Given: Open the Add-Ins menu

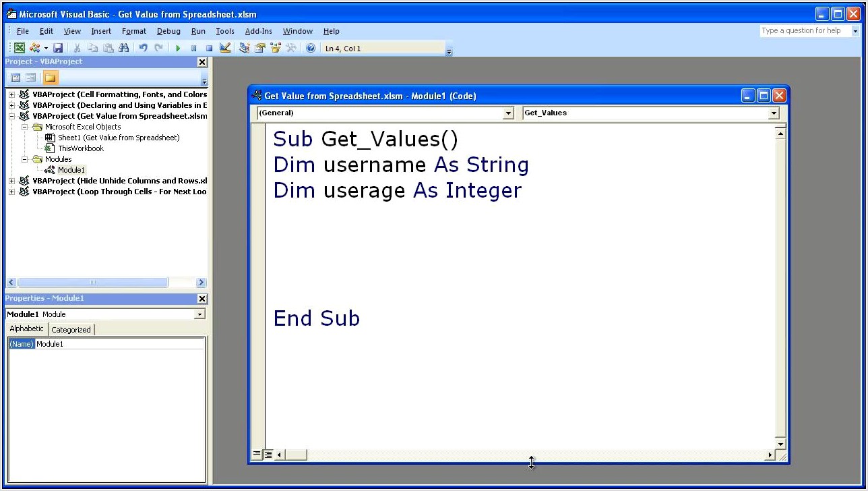Looking at the screenshot, I should click(x=259, y=31).
